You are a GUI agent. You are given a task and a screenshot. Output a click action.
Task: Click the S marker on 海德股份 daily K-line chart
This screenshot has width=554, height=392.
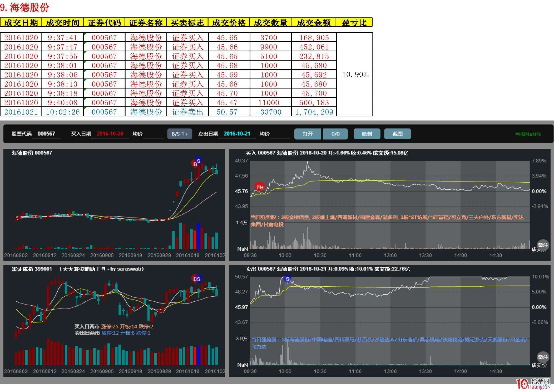coord(199,161)
